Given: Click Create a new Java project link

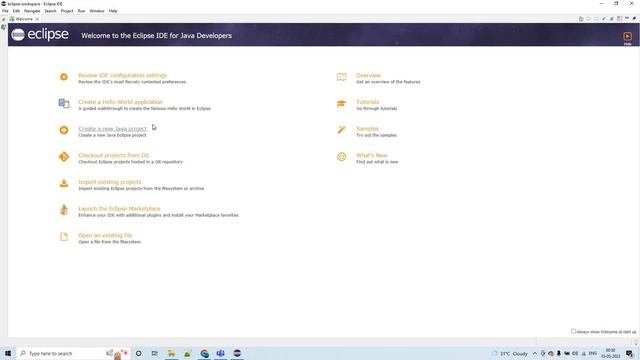Looking at the screenshot, I should click(x=112, y=129).
